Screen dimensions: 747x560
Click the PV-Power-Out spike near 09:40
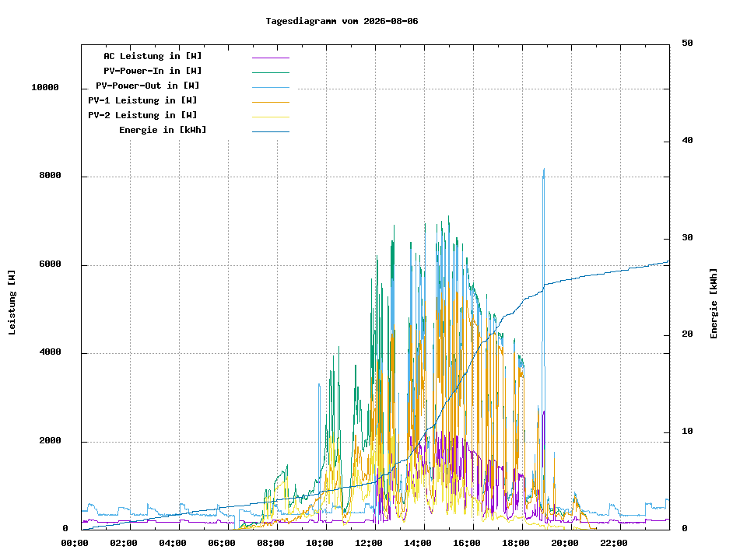coord(319,384)
